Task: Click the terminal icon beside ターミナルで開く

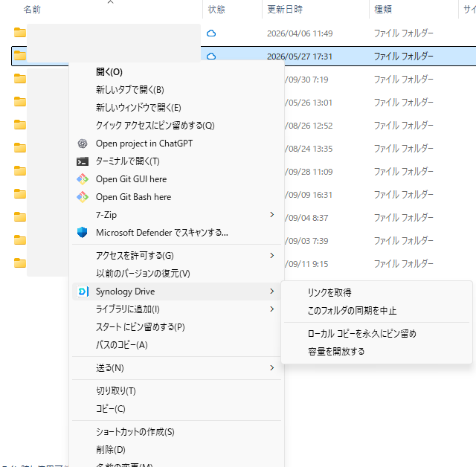Action: pyautogui.click(x=83, y=161)
